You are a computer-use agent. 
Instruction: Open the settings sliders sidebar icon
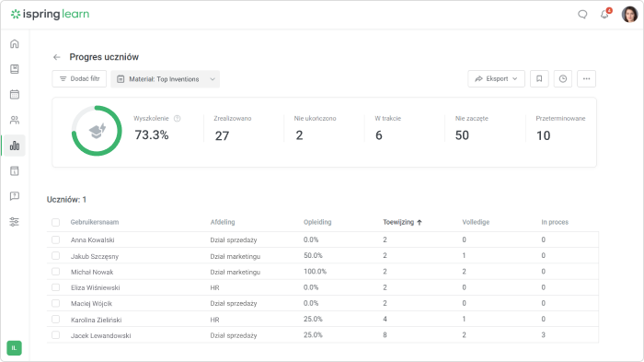(15, 222)
